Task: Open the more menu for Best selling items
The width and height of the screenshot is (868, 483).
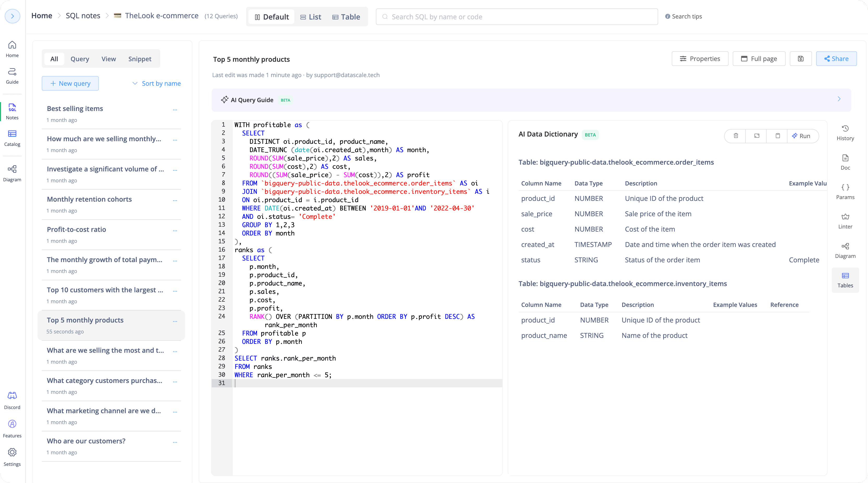Action: click(x=175, y=109)
